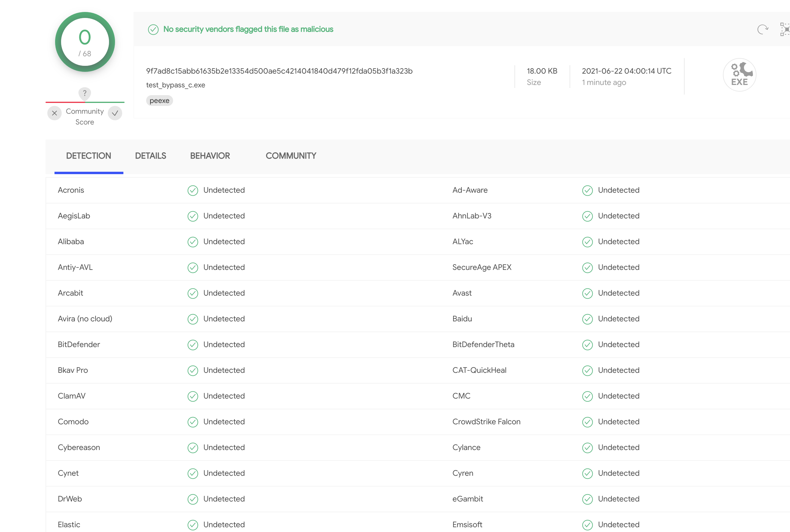This screenshot has width=790, height=532.
Task: Open the DETECTION tab
Action: [89, 156]
